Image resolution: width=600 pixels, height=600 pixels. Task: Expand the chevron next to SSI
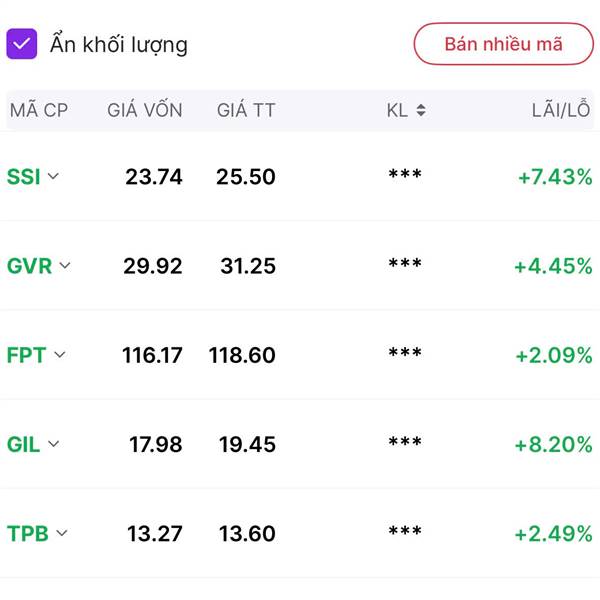click(53, 176)
